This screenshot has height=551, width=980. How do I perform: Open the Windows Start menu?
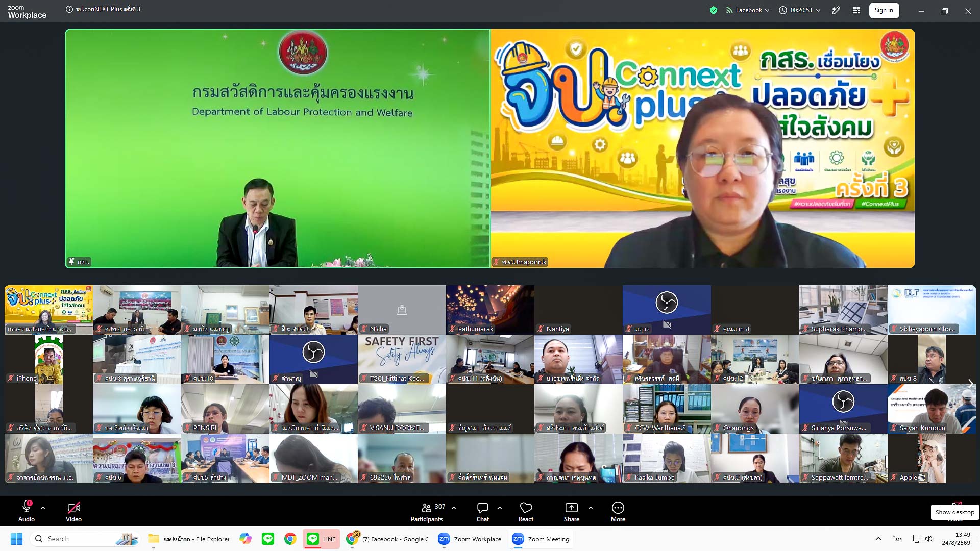pos(17,539)
